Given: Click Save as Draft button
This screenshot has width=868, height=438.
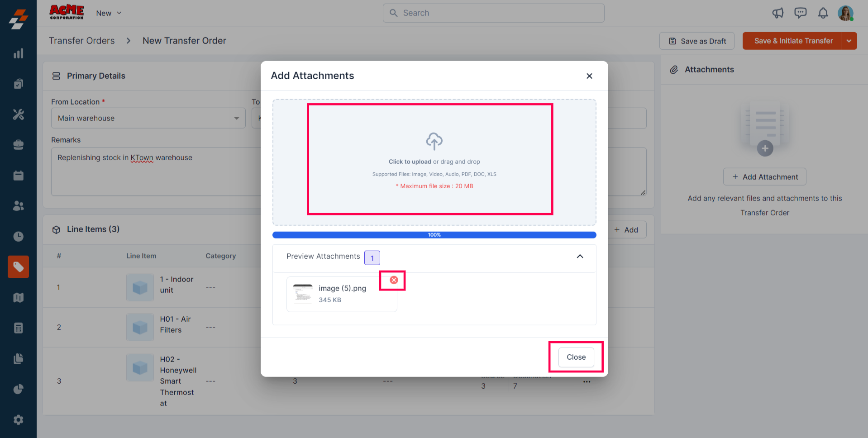Looking at the screenshot, I should coord(697,41).
